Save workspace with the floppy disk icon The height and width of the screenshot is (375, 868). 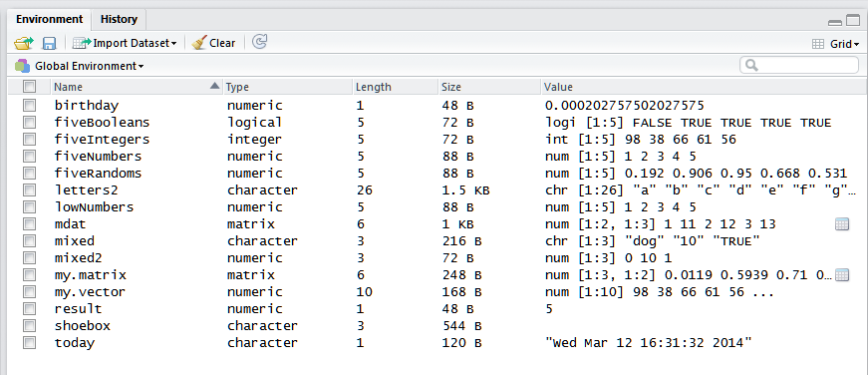pos(49,43)
